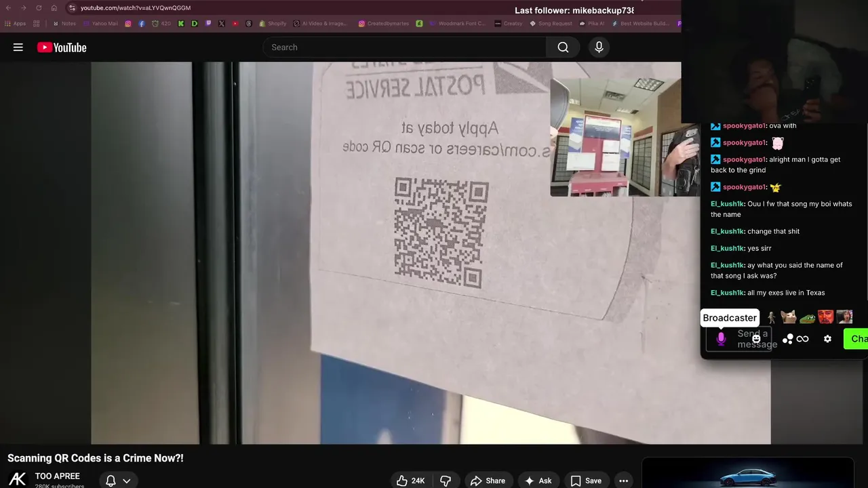Screen dimensions: 868x488
Task: Open the AI Video & Image bookmark
Action: (320, 24)
